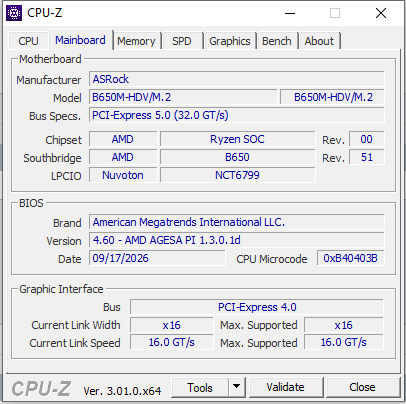Select the Mainboard tab
This screenshot has width=406, height=404.
coord(80,40)
